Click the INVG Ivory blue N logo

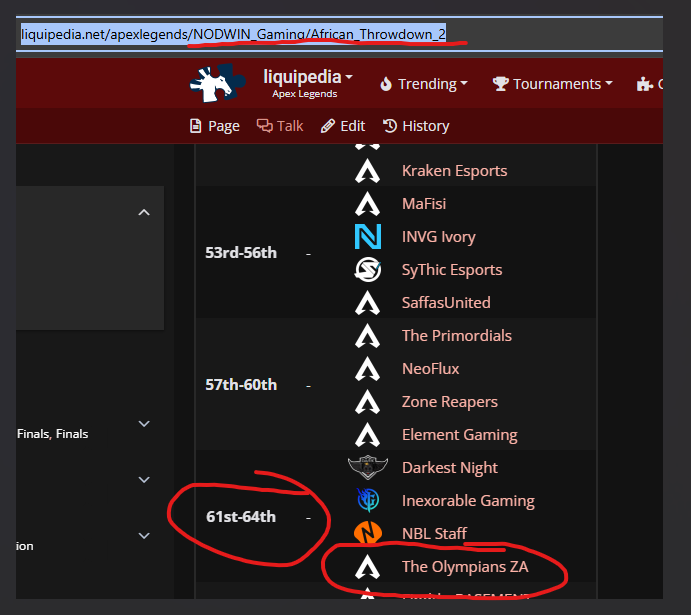[368, 237]
